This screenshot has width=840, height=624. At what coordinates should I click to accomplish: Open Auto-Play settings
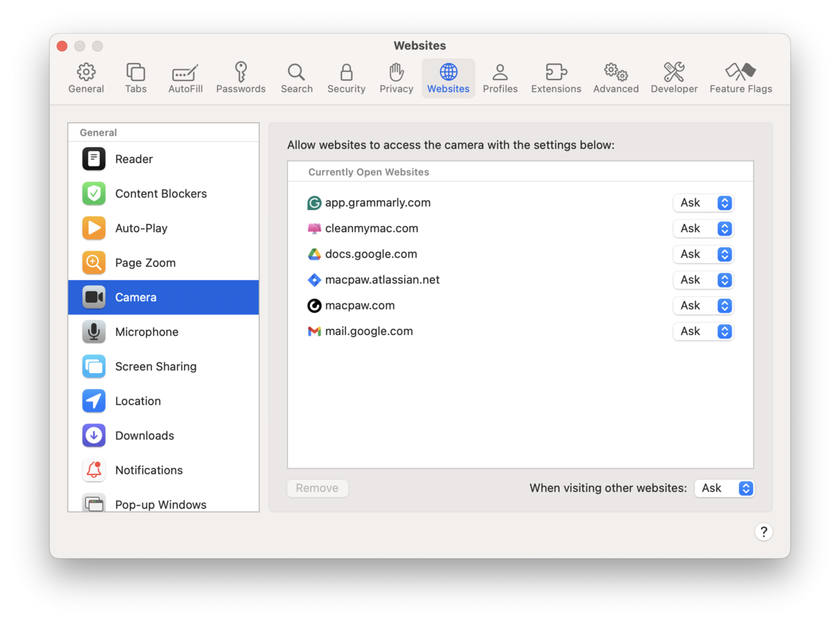141,228
